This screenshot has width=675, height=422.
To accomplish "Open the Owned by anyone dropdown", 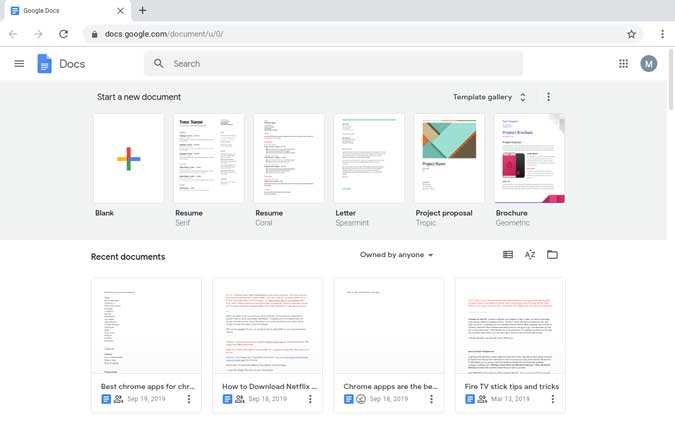I will [x=396, y=255].
